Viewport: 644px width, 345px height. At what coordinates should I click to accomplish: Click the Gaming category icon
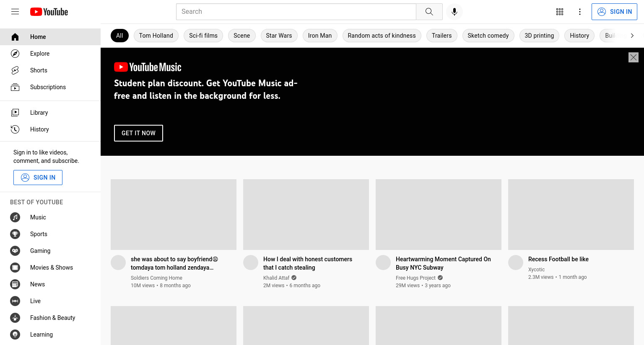pos(15,251)
